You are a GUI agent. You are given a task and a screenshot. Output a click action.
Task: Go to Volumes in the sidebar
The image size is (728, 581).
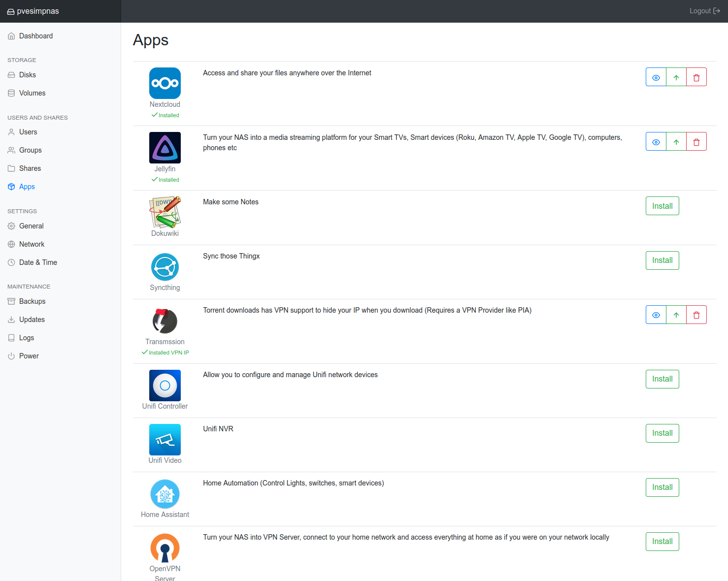32,93
